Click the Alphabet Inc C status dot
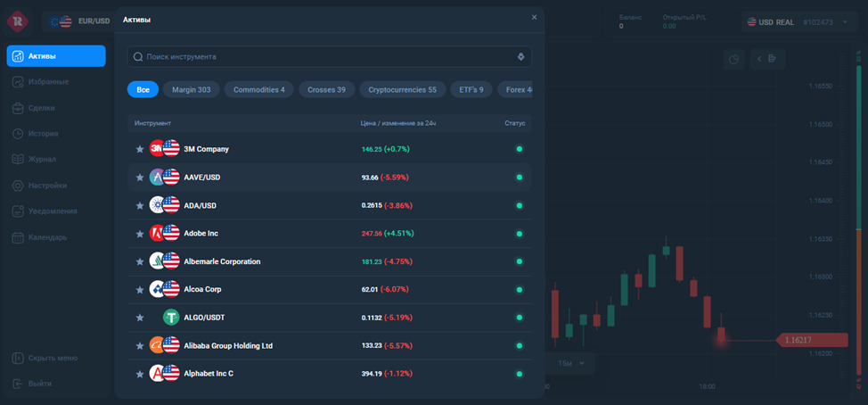The height and width of the screenshot is (405, 868). coord(520,374)
